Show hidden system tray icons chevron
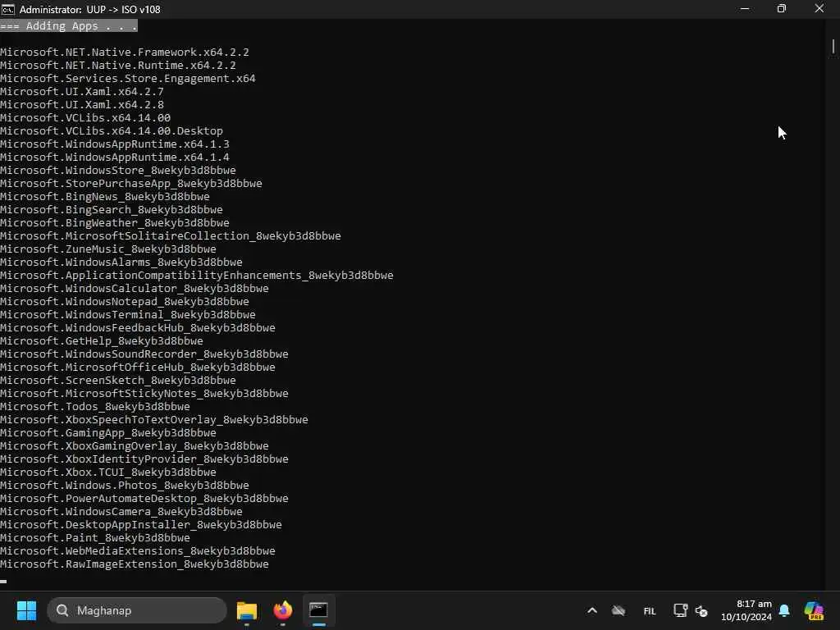840x630 pixels. (x=592, y=610)
